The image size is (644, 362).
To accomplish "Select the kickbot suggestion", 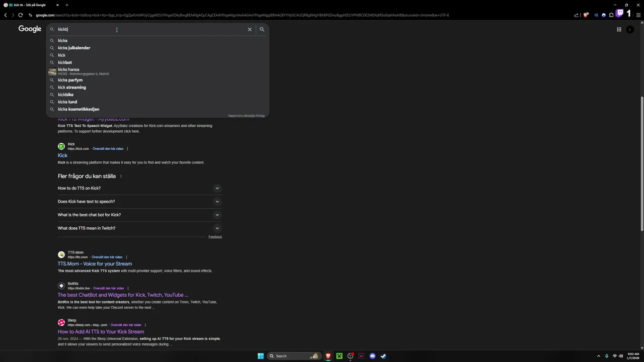I will click(157, 62).
